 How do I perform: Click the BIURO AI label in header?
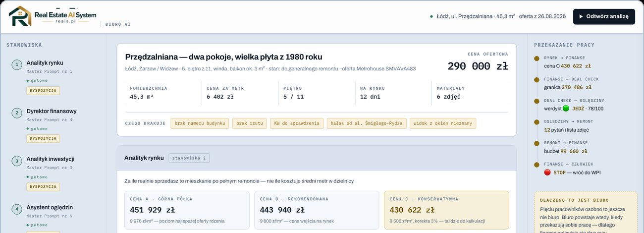(x=118, y=24)
